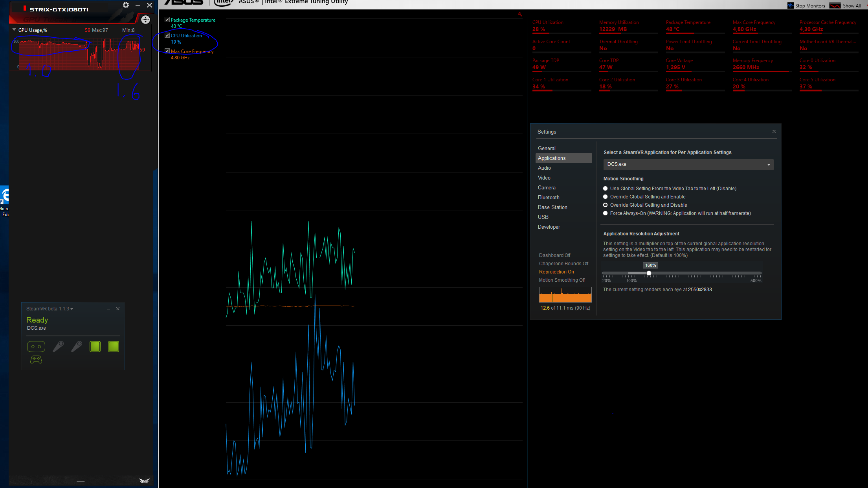The width and height of the screenshot is (868, 488).
Task: Open GPU Tweak settings gear
Action: click(126, 5)
